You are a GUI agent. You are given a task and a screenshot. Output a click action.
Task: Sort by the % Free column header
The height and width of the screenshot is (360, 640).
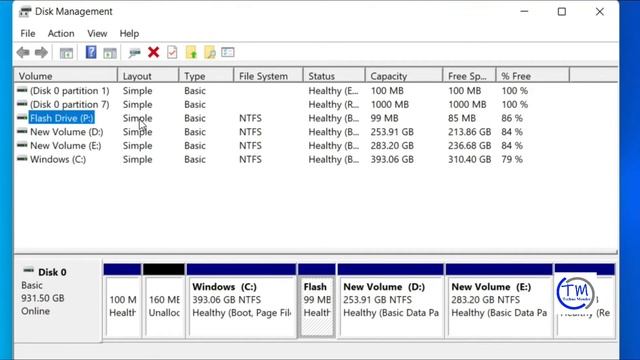click(533, 76)
